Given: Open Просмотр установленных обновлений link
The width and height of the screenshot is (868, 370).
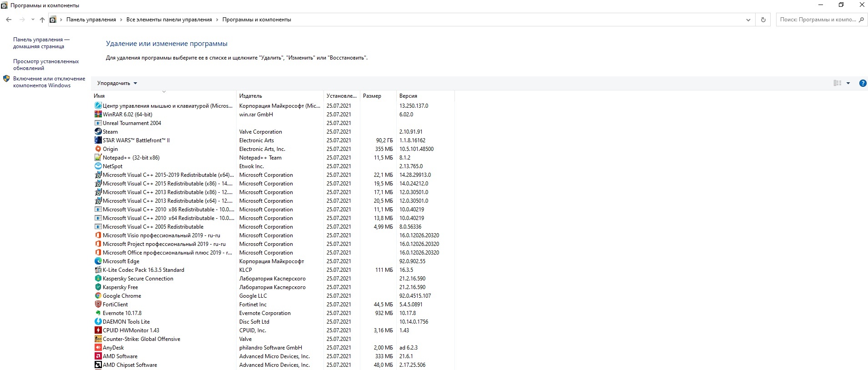Looking at the screenshot, I should [x=46, y=65].
